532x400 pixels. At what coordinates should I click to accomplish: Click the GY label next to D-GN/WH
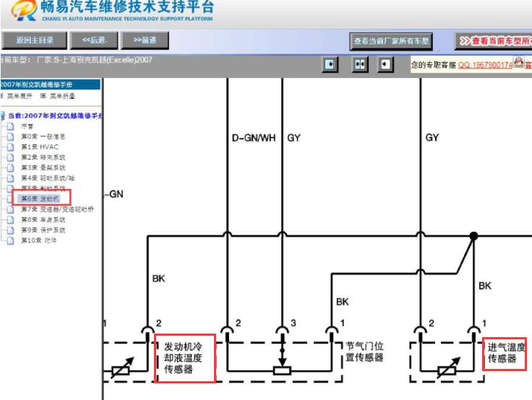[293, 138]
